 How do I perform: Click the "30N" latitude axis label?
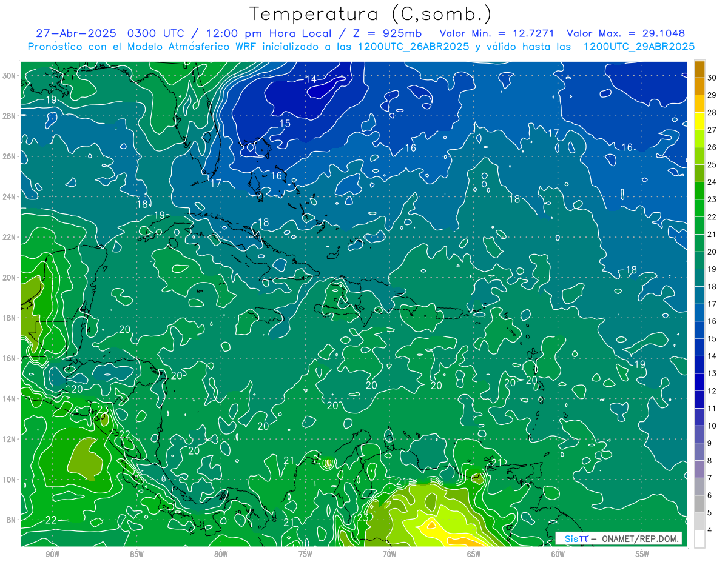[10, 76]
